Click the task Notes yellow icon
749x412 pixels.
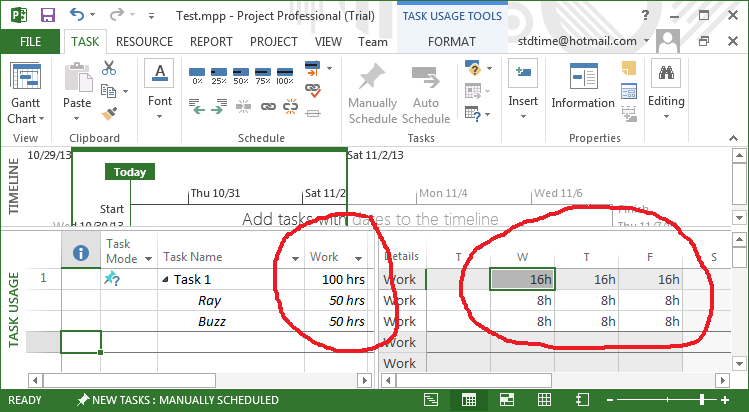click(629, 68)
